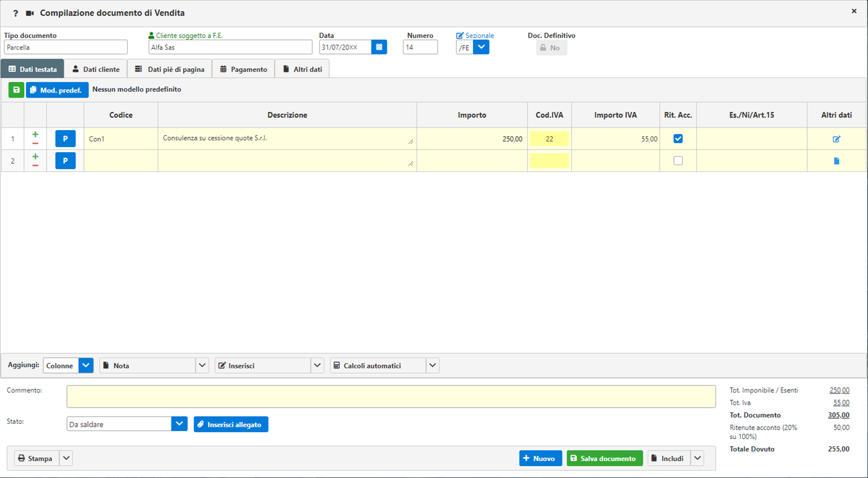
Task: Click the Salva documento button
Action: [x=605, y=458]
